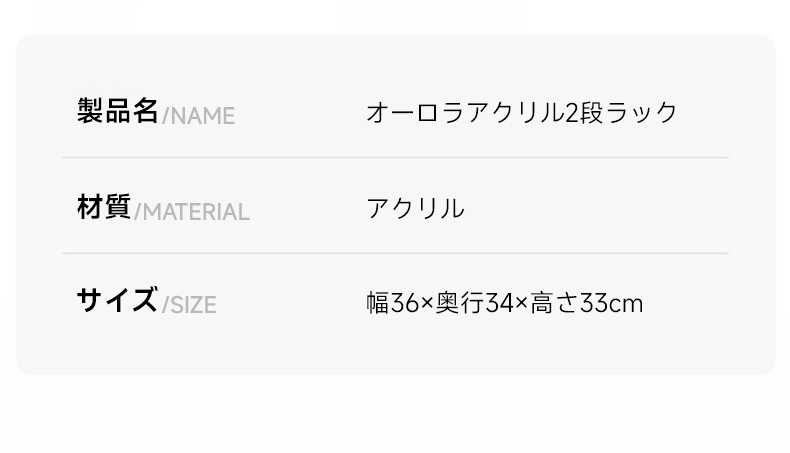This screenshot has width=790, height=453.
Task: Click the オーロラアクリル2段ラック product name value
Action: click(x=522, y=112)
